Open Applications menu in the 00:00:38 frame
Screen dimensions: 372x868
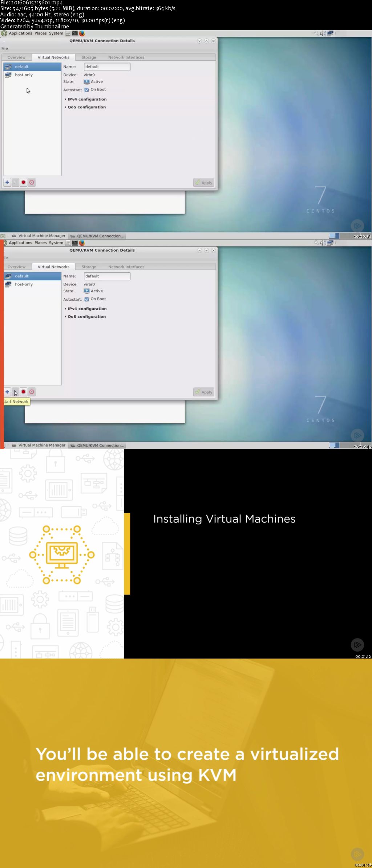click(20, 33)
